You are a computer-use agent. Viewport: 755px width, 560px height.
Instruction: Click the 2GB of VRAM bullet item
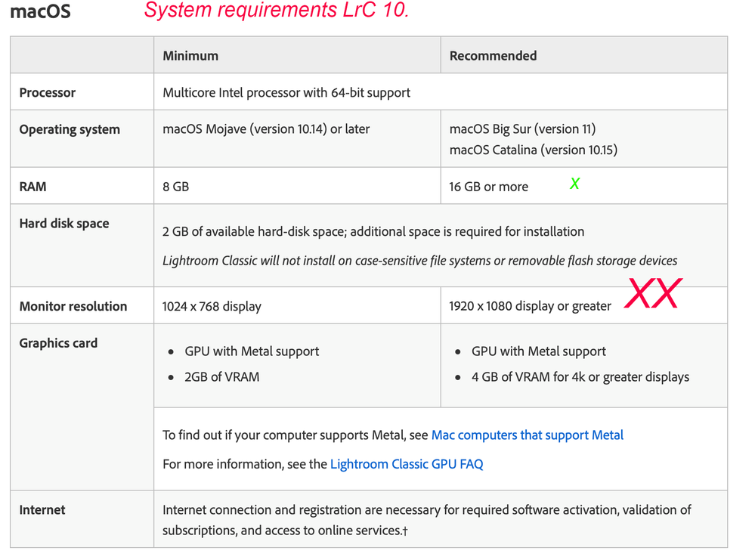(221, 376)
